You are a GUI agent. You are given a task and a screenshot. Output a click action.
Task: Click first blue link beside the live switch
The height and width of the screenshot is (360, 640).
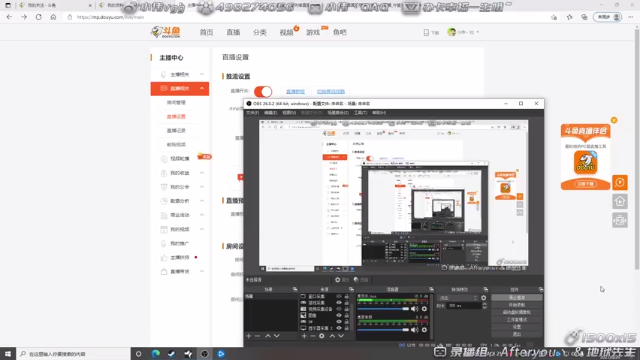coord(295,91)
